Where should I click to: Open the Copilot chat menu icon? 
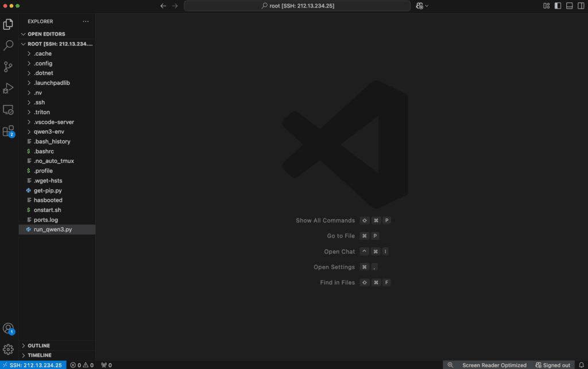point(419,6)
